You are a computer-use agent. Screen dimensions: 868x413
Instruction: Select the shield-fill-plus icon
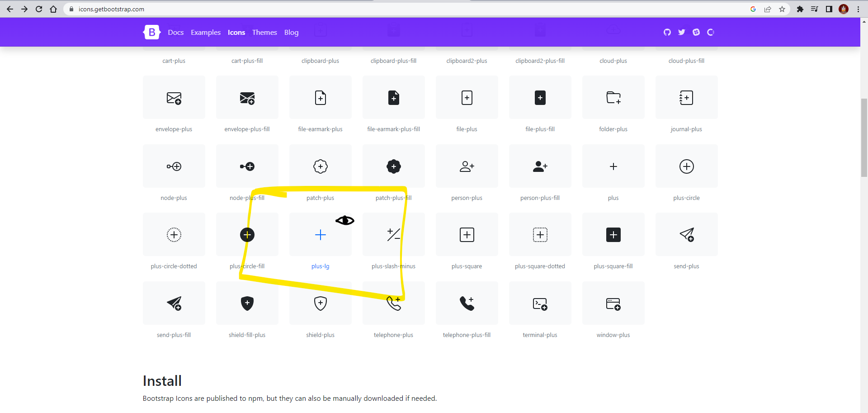[247, 303]
